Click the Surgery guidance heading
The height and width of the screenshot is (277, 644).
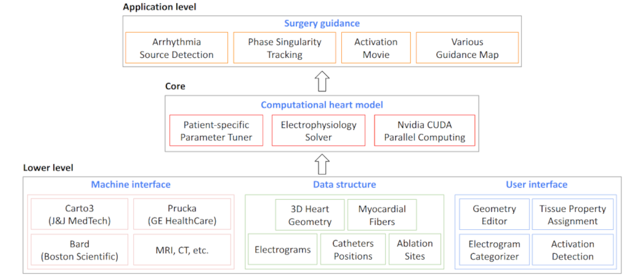coord(322,24)
